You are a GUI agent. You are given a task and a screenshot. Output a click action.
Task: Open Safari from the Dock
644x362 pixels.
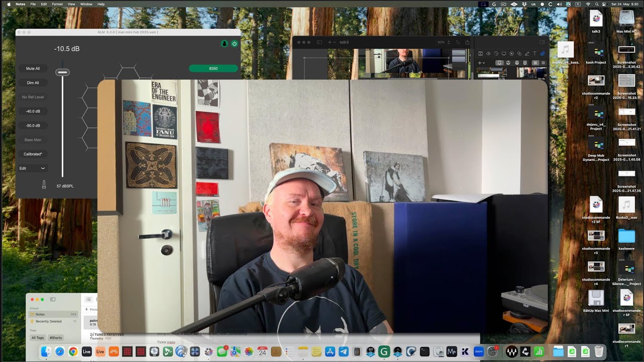[59, 351]
